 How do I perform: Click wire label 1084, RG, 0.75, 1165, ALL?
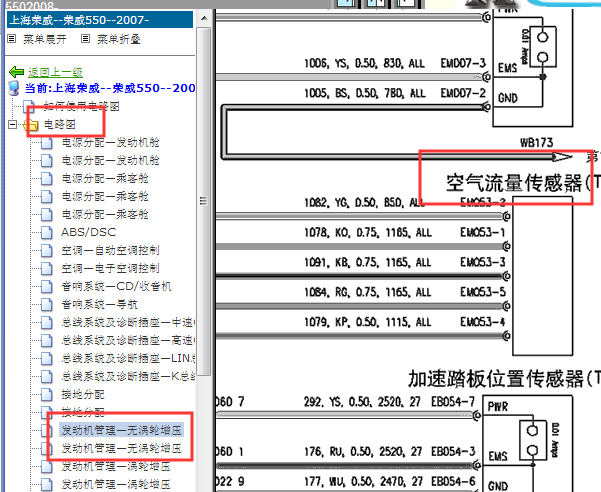(368, 292)
